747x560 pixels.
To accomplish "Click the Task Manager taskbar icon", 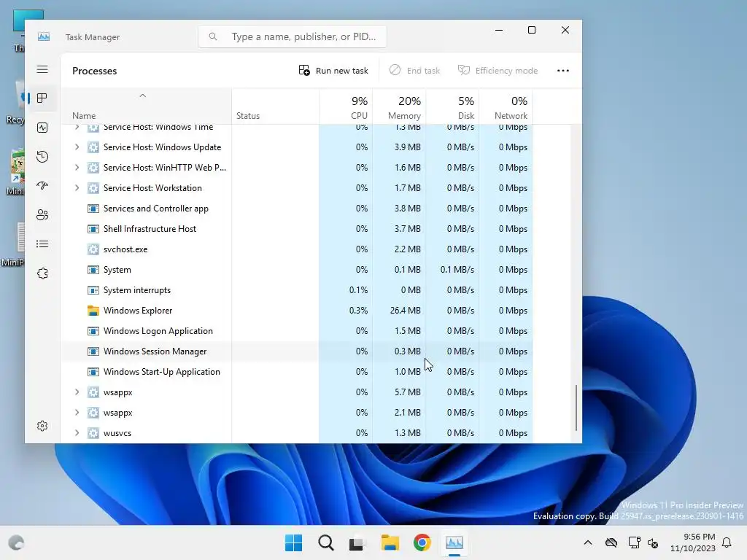I will tap(454, 542).
